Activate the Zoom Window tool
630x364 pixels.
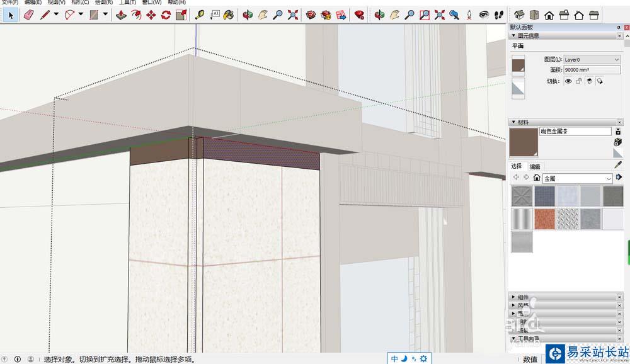point(424,15)
